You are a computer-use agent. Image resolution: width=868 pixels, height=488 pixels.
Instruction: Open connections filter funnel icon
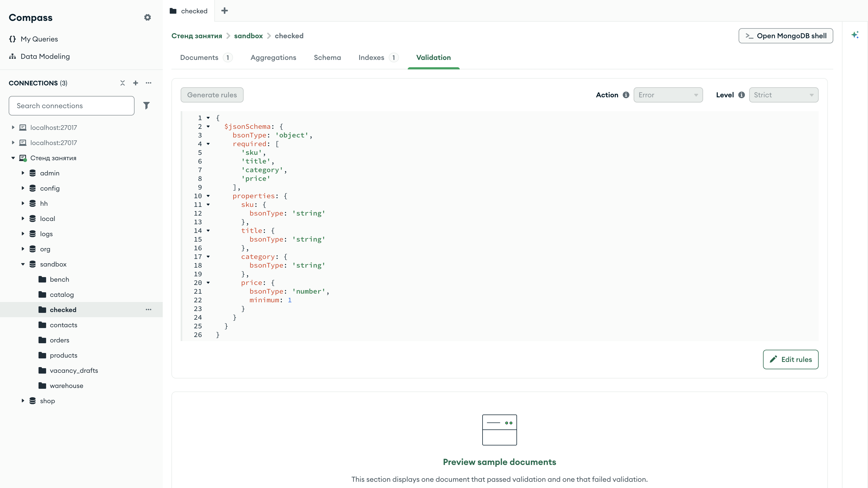pyautogui.click(x=146, y=106)
